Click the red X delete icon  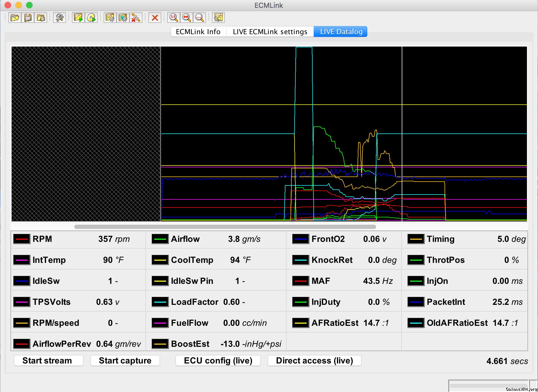coord(155,18)
